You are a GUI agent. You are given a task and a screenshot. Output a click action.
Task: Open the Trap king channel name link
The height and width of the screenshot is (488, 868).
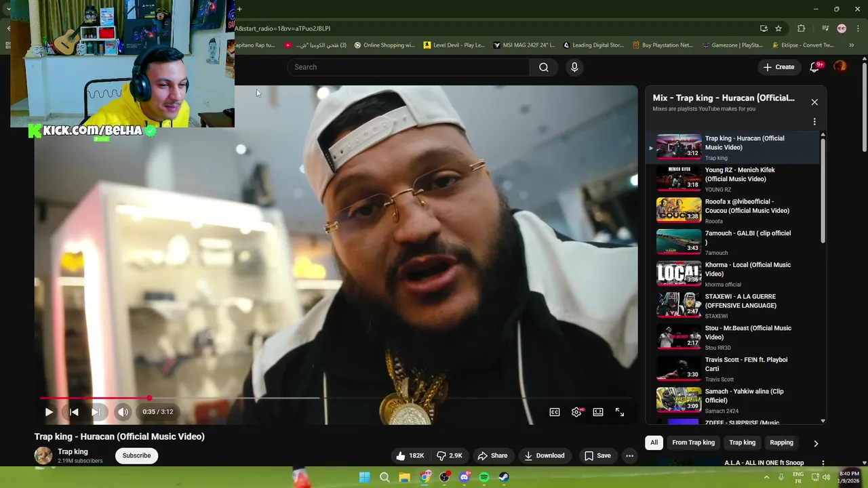(73, 451)
